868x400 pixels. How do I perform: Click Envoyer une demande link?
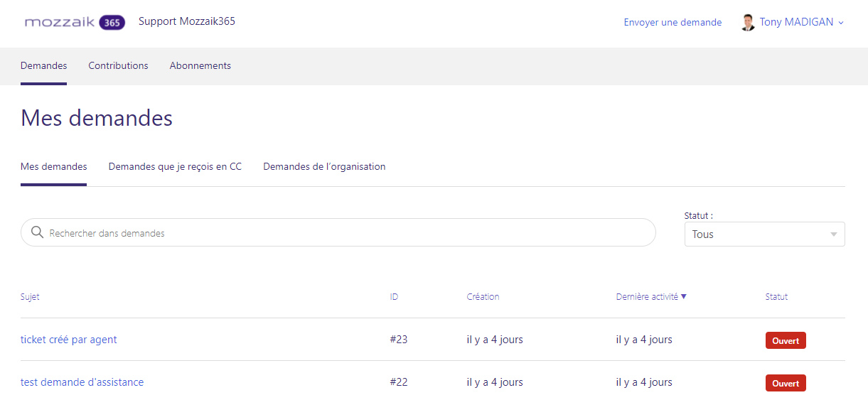673,23
